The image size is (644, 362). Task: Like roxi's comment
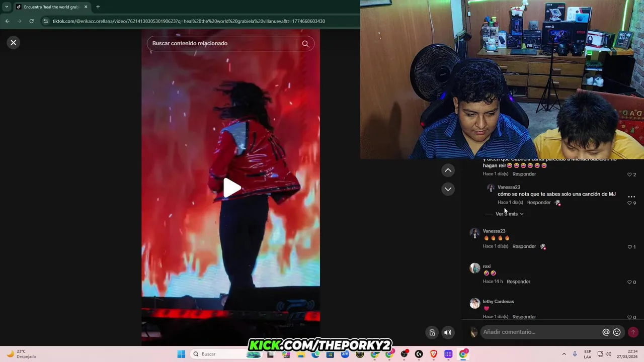[x=629, y=282]
